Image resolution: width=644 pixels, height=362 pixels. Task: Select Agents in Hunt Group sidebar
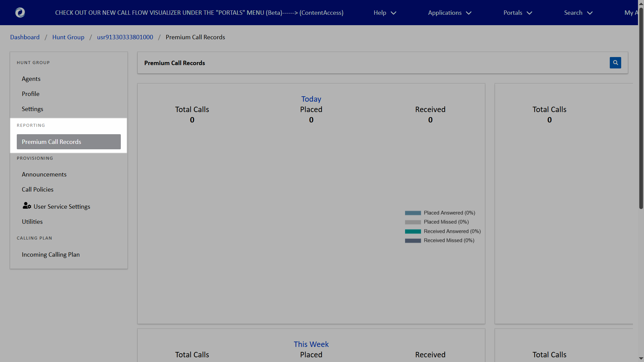pyautogui.click(x=31, y=79)
